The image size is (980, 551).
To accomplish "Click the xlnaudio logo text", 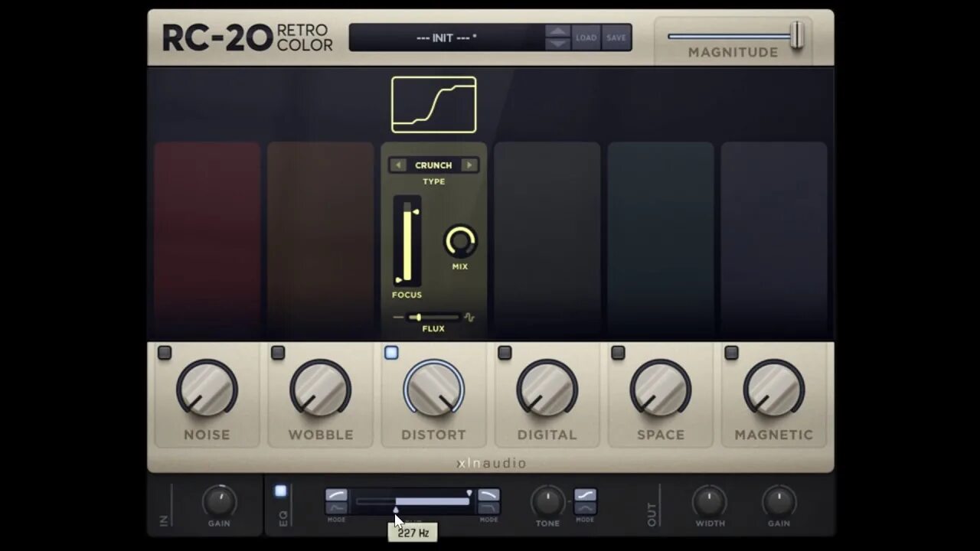I will coord(491,463).
